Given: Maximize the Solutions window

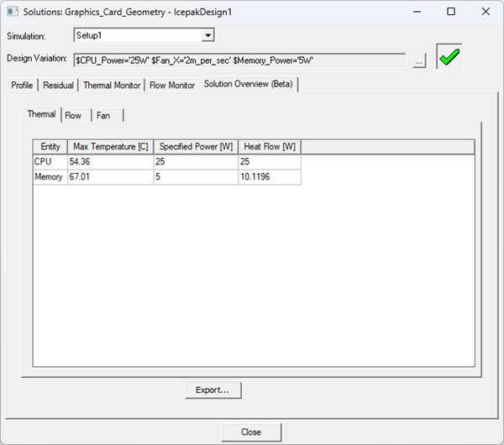Looking at the screenshot, I should tap(451, 12).
